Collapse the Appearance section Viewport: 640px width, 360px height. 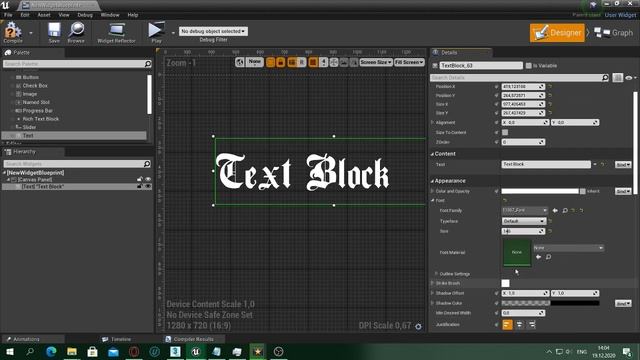click(432, 181)
